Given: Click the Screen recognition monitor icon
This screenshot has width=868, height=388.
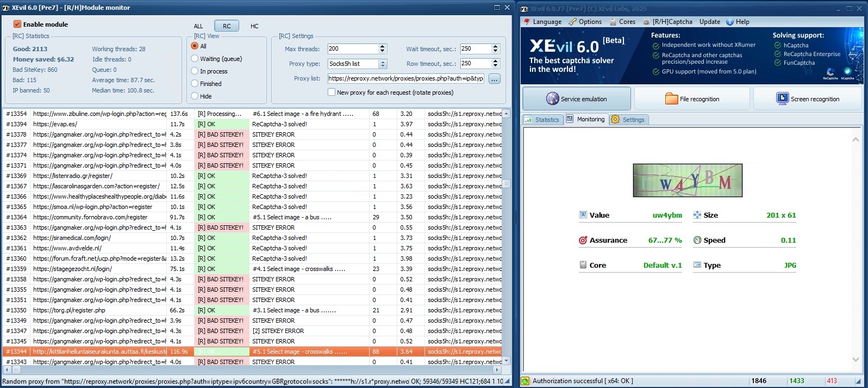Looking at the screenshot, I should [x=782, y=98].
